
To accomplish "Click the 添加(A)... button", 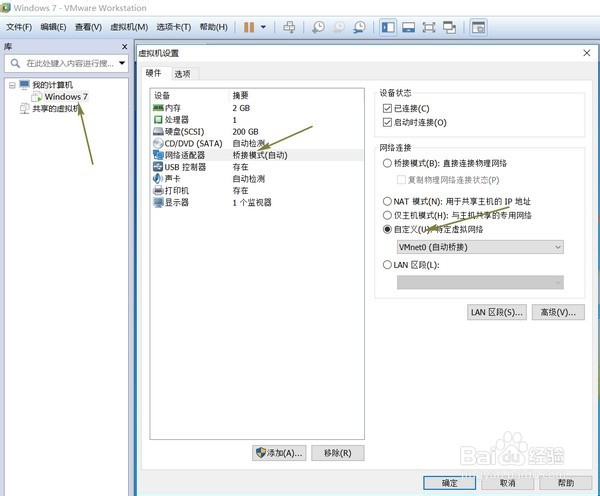I will 279,453.
